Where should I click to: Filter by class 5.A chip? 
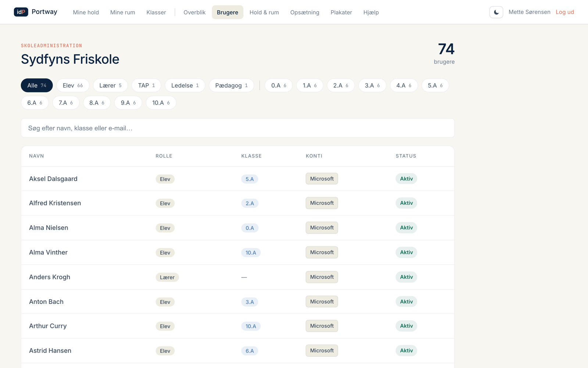[435, 85]
